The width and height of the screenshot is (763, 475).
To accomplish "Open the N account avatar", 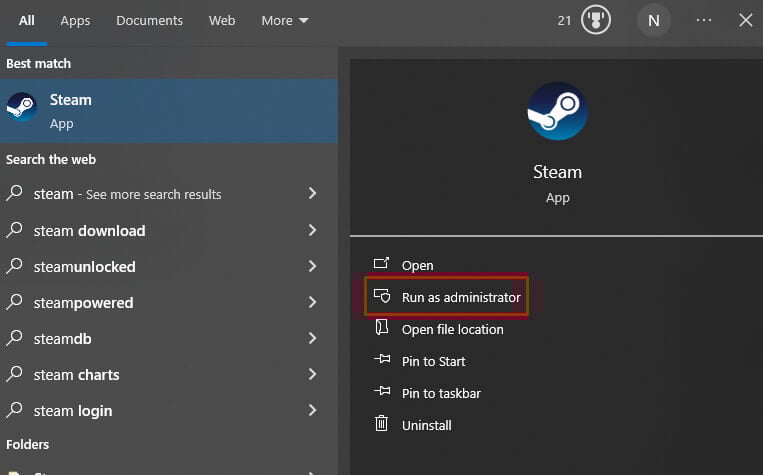I will point(654,20).
